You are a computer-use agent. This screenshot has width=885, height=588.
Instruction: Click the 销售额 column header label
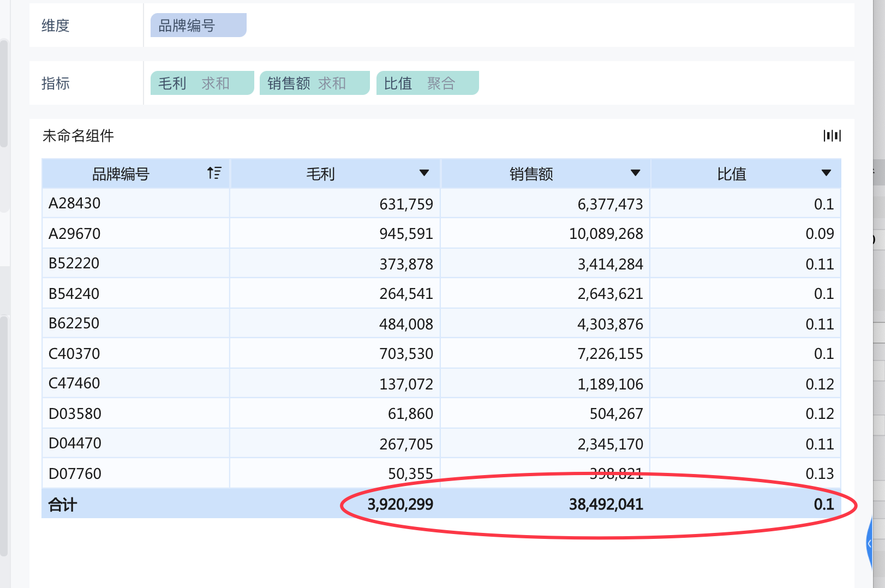pos(531,174)
